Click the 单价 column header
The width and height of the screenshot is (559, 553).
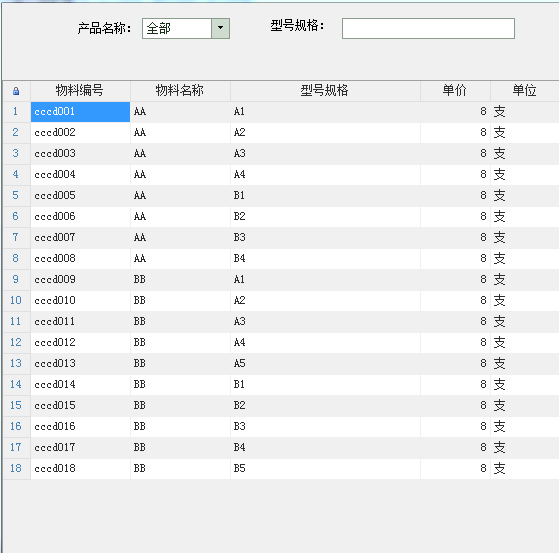pyautogui.click(x=455, y=91)
